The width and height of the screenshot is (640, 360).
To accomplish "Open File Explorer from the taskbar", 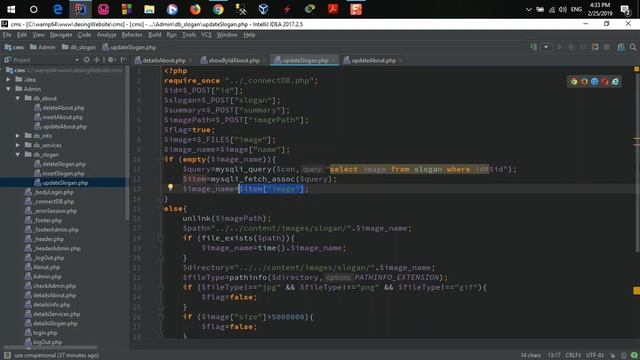I will (149, 9).
